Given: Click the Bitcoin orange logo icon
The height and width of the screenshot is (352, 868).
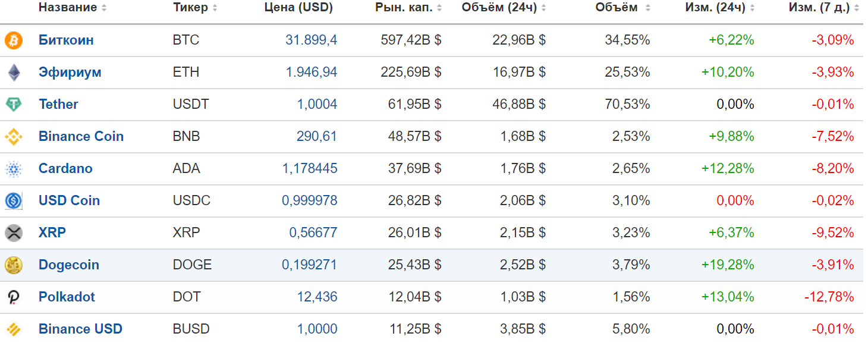Looking at the screenshot, I should point(13,40).
